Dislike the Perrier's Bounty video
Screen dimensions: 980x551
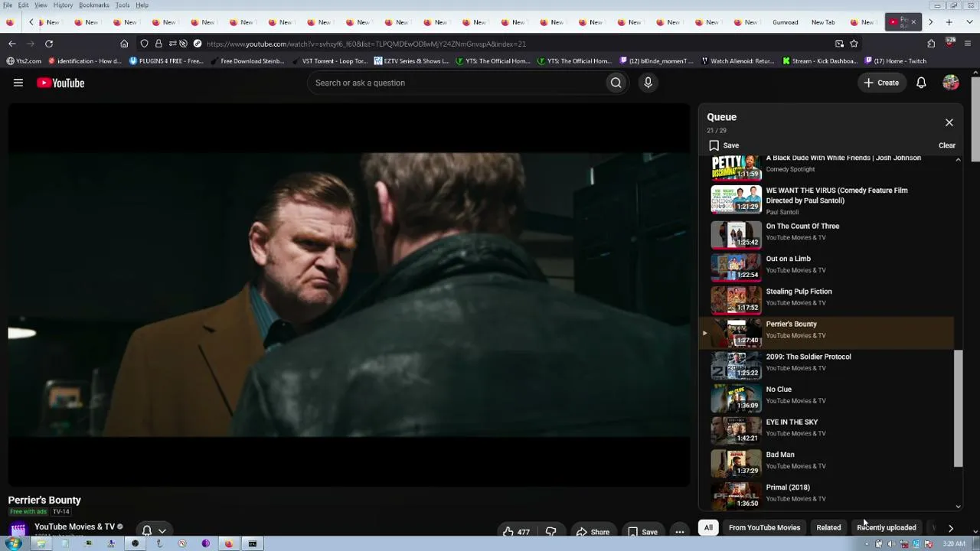pyautogui.click(x=550, y=532)
